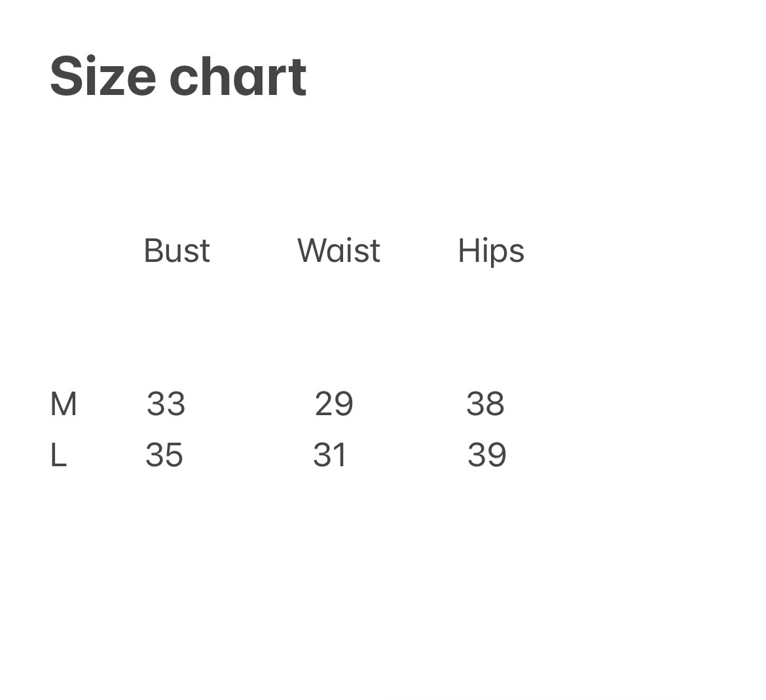Click the word Size in the heading
766x700 pixels.
pos(103,77)
